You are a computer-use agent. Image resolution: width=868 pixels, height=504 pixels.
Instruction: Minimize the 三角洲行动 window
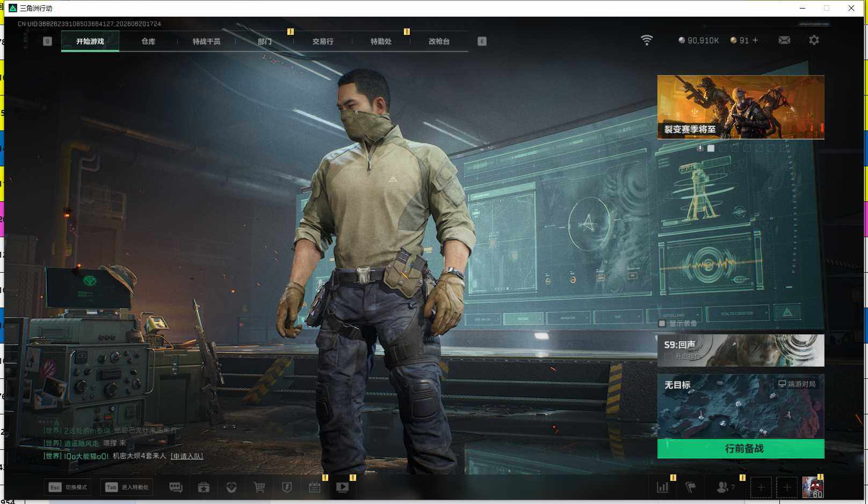pos(802,8)
